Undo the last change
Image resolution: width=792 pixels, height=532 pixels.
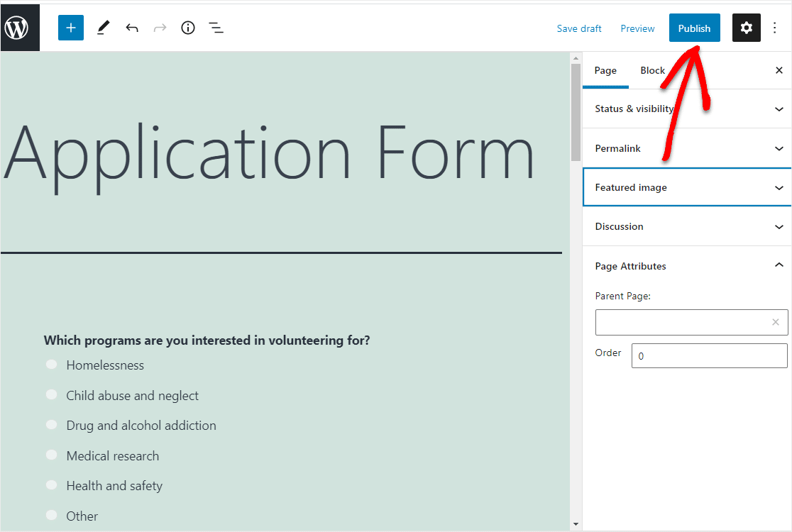click(132, 28)
